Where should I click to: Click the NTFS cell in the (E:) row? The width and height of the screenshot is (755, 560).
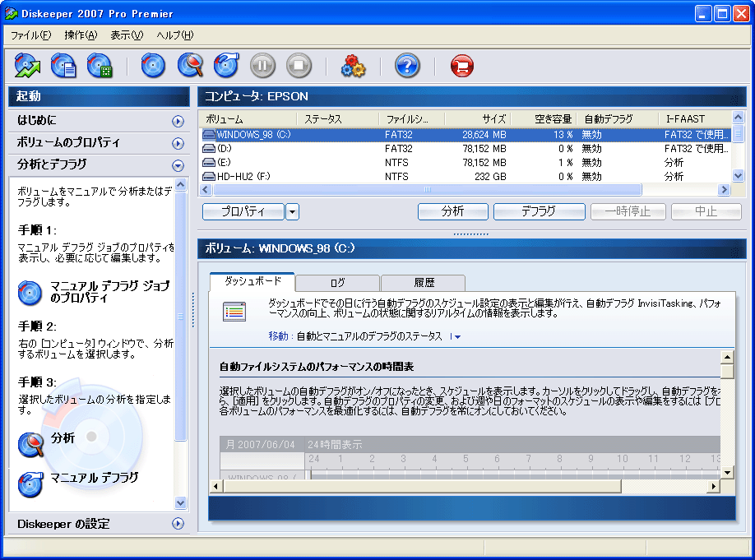pyautogui.click(x=396, y=163)
